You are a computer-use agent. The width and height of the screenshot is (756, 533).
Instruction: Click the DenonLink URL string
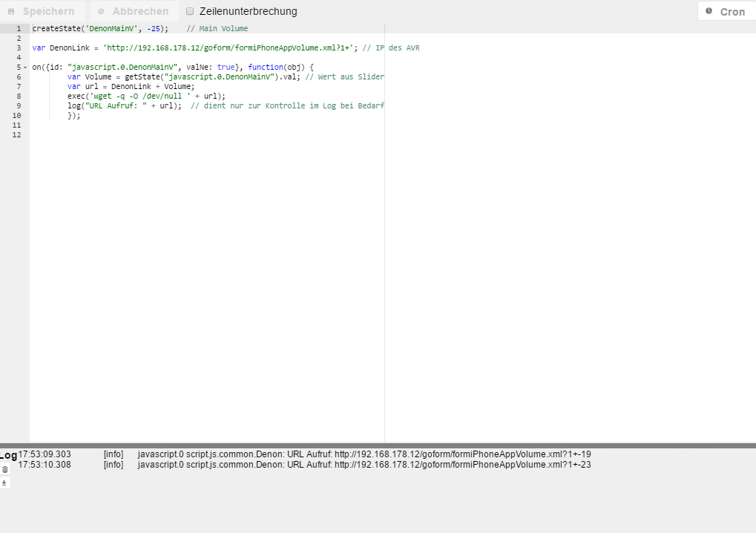(230, 48)
